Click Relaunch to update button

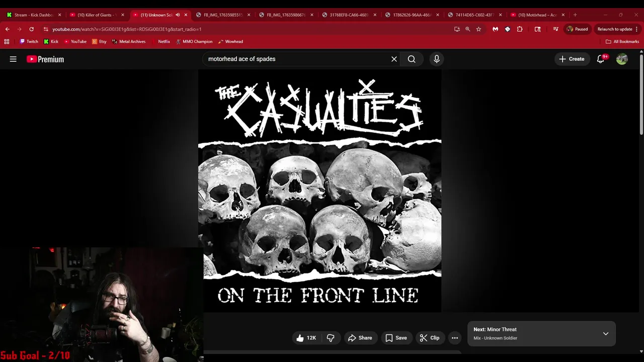coord(615,29)
